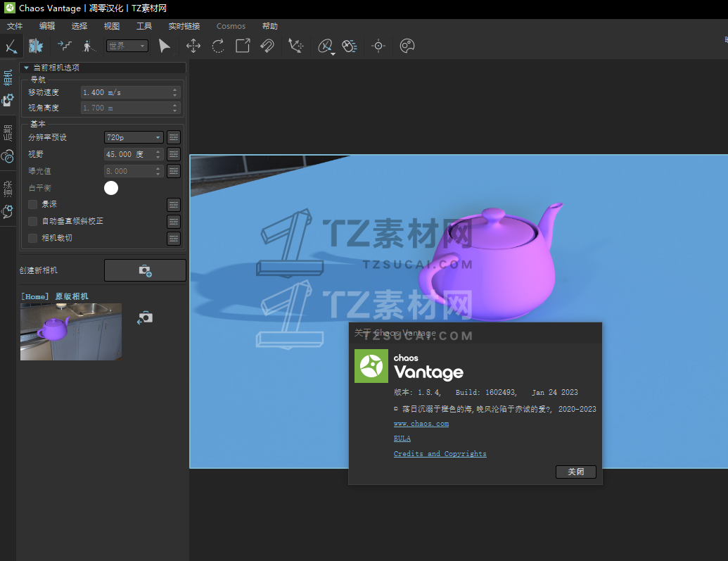
Task: Open the overlapping circles icon in sidebar
Action: [x=8, y=156]
